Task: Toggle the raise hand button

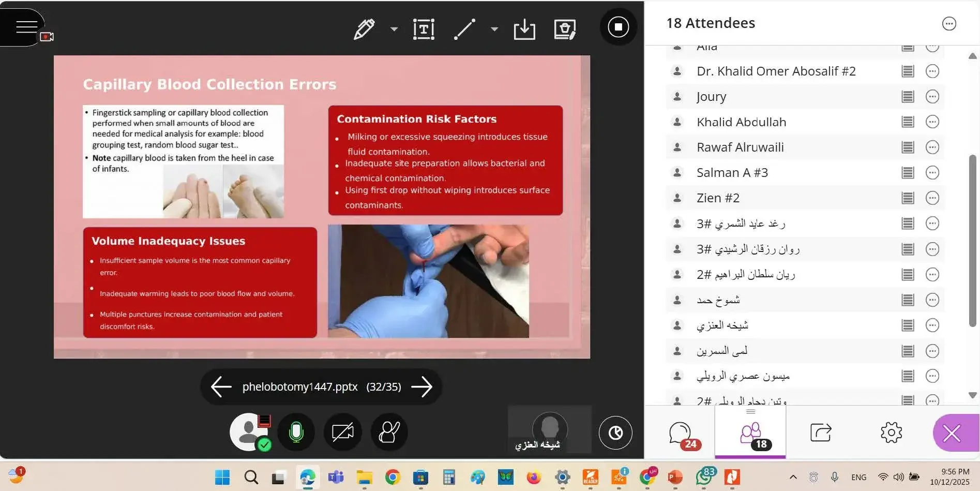Action: pyautogui.click(x=389, y=432)
